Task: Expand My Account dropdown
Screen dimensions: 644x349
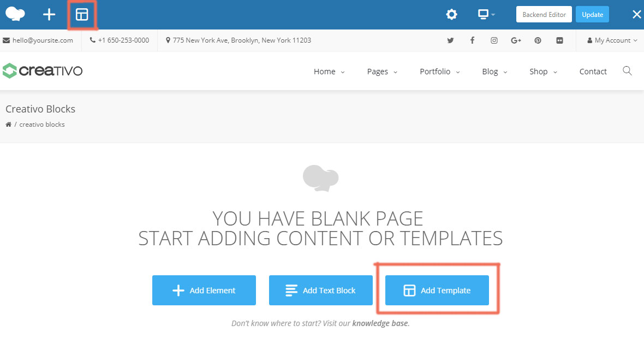Action: click(612, 40)
